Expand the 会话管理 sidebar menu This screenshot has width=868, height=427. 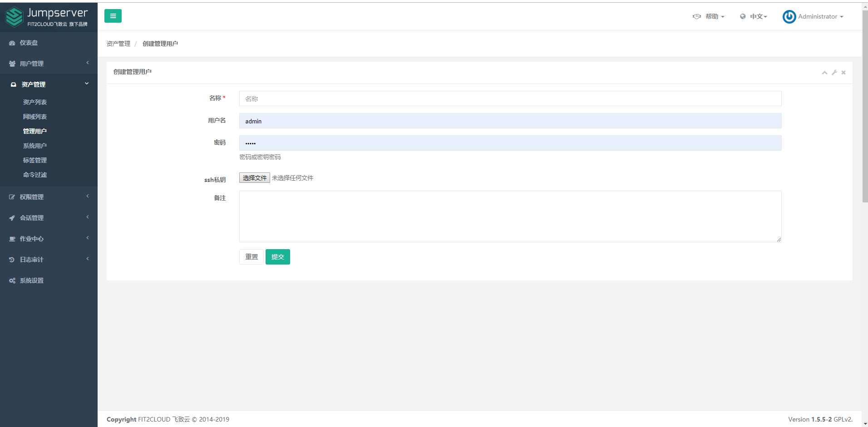click(32, 218)
